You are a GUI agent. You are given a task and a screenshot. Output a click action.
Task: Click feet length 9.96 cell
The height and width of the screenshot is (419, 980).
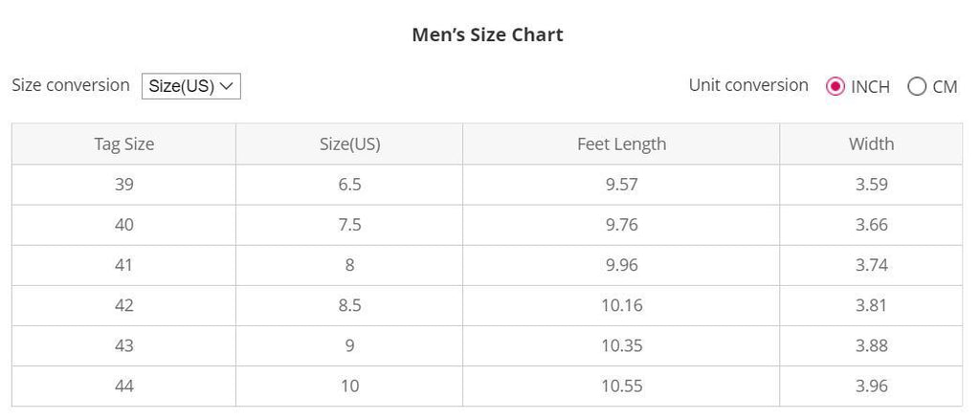point(621,265)
